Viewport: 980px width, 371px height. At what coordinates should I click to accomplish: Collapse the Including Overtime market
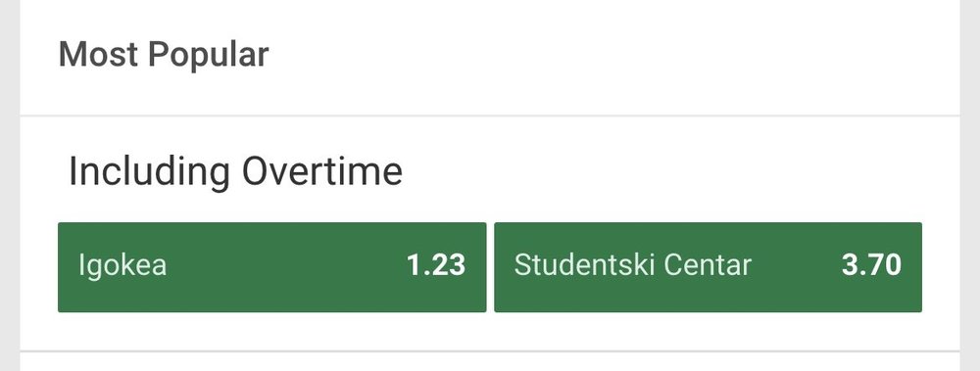coord(235,171)
